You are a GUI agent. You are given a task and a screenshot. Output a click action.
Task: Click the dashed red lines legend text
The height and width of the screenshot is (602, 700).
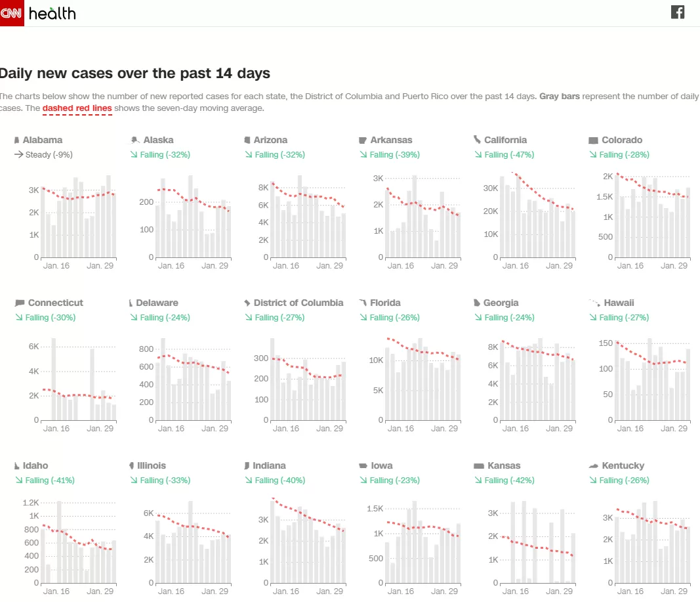click(x=77, y=108)
